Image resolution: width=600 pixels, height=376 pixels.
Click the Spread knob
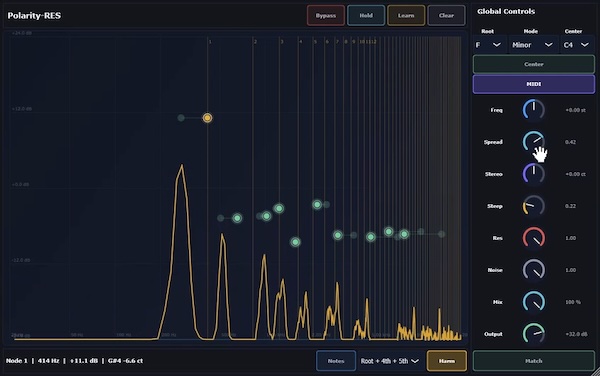534,142
